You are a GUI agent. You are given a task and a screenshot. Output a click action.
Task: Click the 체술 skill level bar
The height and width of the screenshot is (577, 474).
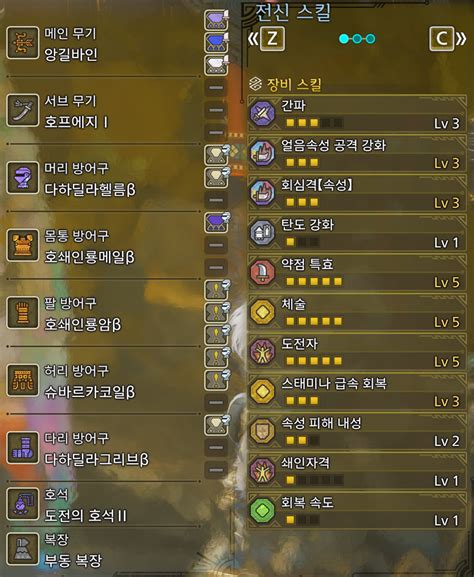(314, 322)
